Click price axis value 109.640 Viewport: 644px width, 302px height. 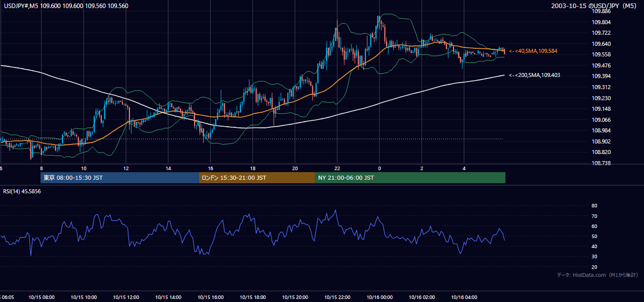click(x=601, y=44)
